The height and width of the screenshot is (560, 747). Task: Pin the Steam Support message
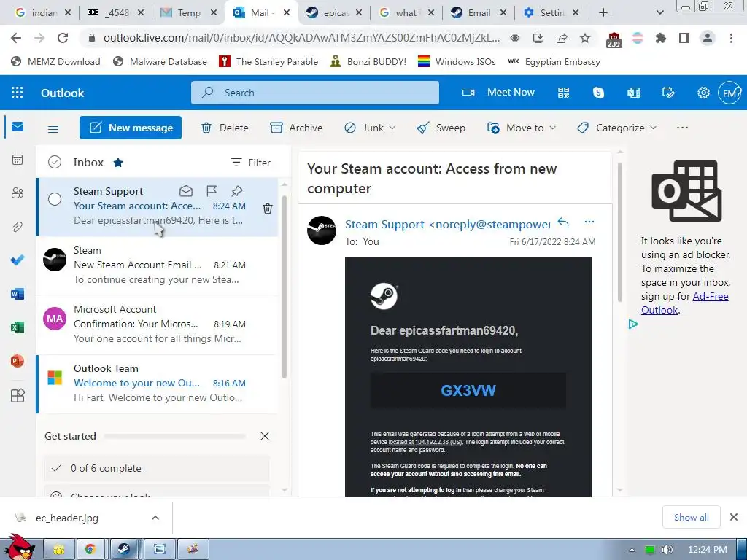pyautogui.click(x=237, y=192)
